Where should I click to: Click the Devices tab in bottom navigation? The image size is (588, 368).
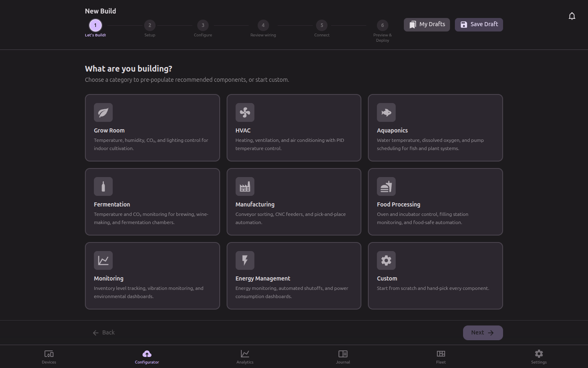tap(49, 357)
